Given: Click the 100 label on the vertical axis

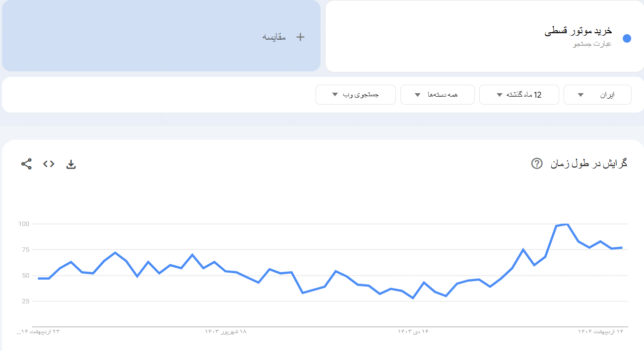Looking at the screenshot, I should coord(24,224).
